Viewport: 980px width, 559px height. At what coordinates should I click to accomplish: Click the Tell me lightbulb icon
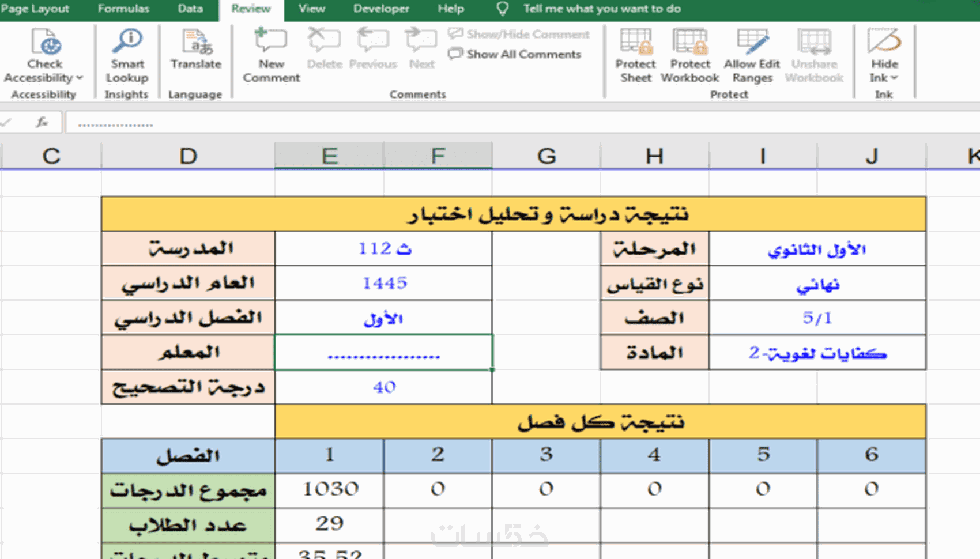[x=503, y=9]
